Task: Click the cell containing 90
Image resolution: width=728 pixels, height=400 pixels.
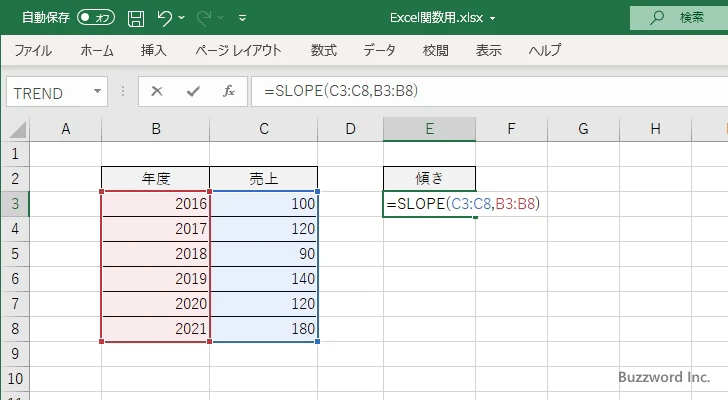Action: pyautogui.click(x=264, y=254)
